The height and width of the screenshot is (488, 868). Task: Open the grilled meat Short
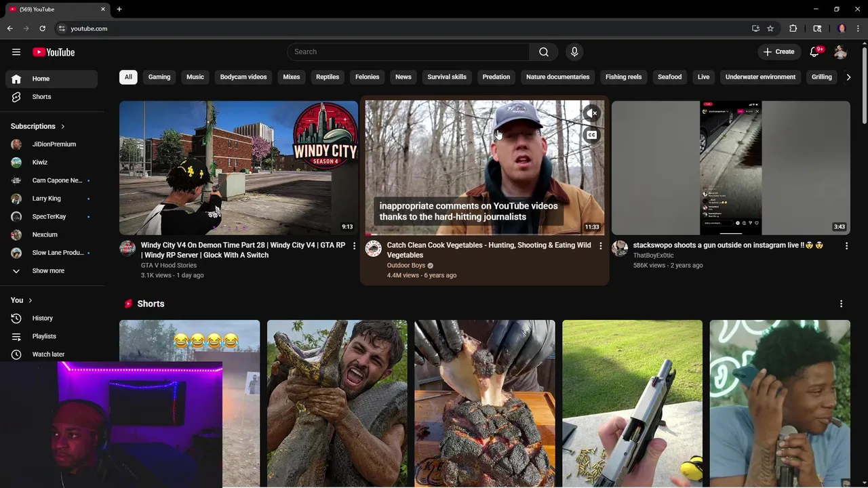pos(485,404)
